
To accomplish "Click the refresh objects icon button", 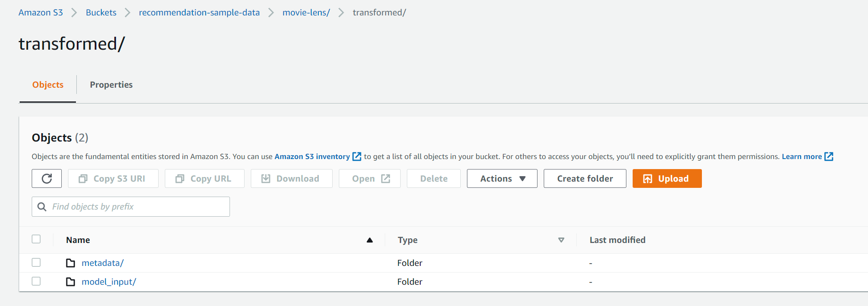I will 47,179.
